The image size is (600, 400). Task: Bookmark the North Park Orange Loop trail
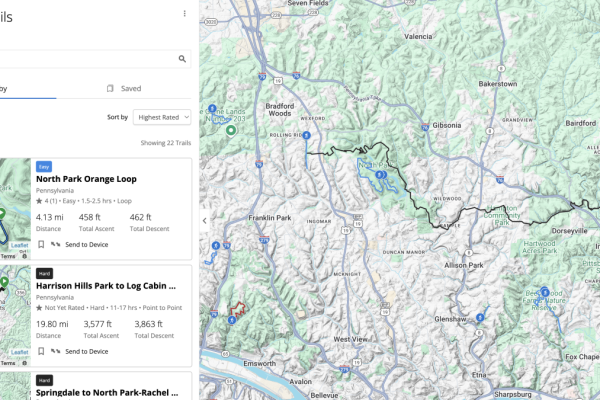pyautogui.click(x=41, y=244)
